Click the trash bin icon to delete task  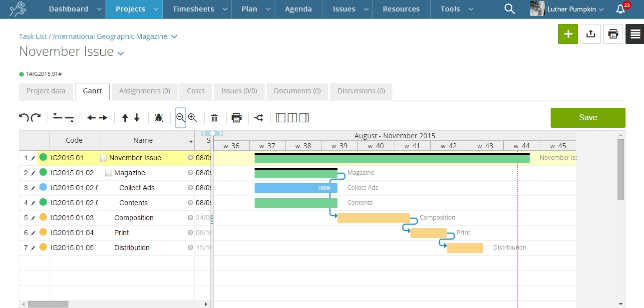[x=214, y=117]
